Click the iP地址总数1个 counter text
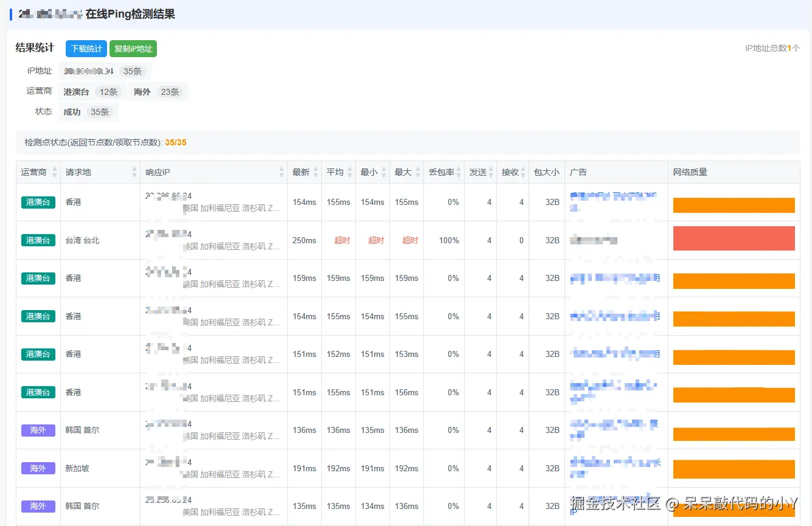 coord(772,48)
